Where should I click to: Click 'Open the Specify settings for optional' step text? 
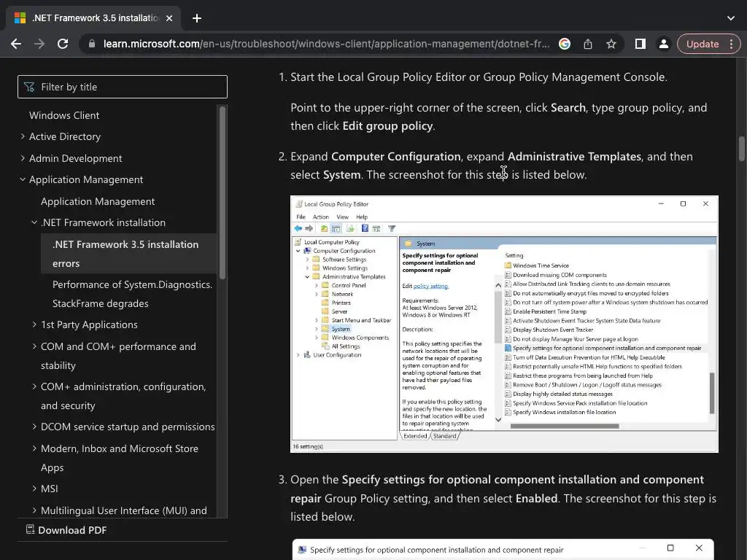[x=503, y=498]
